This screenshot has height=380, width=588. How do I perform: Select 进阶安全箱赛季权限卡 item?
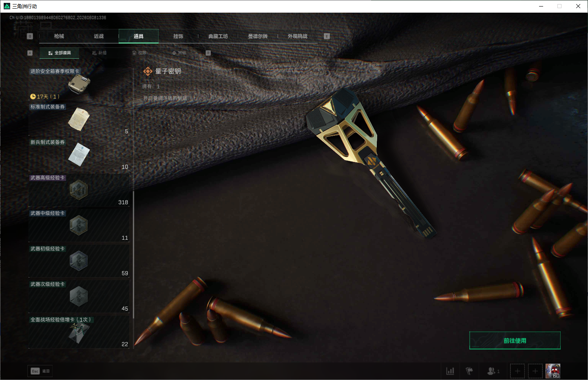(79, 84)
